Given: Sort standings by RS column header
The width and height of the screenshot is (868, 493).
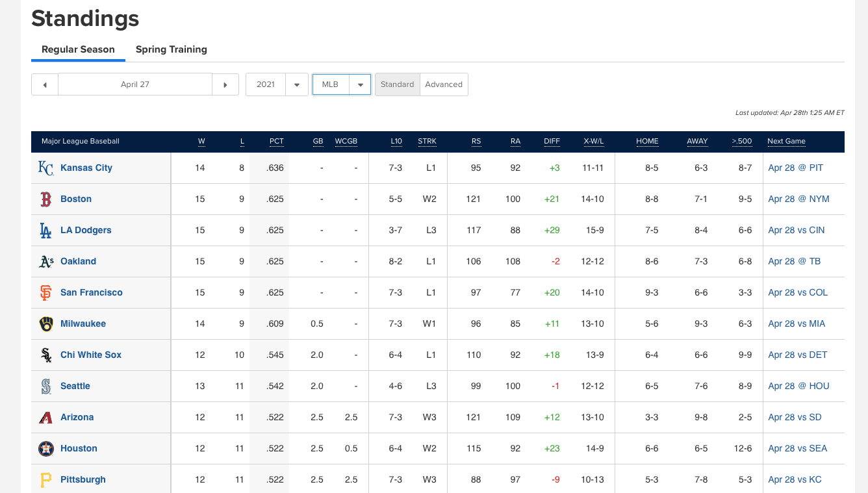Looking at the screenshot, I should (476, 141).
